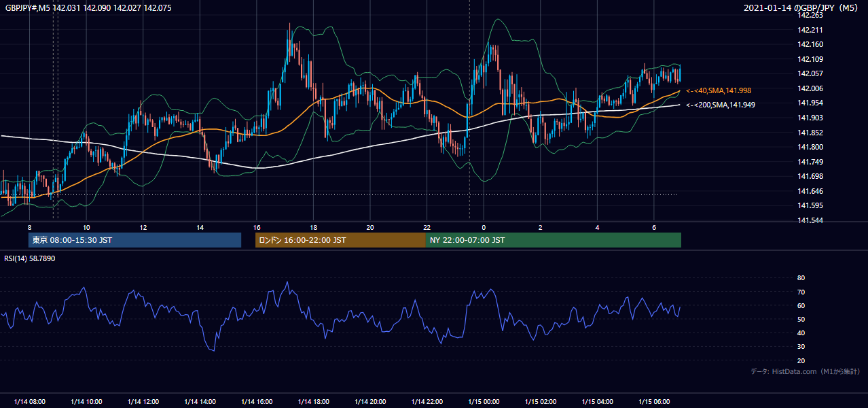Click price axis value 141.544

pos(811,220)
